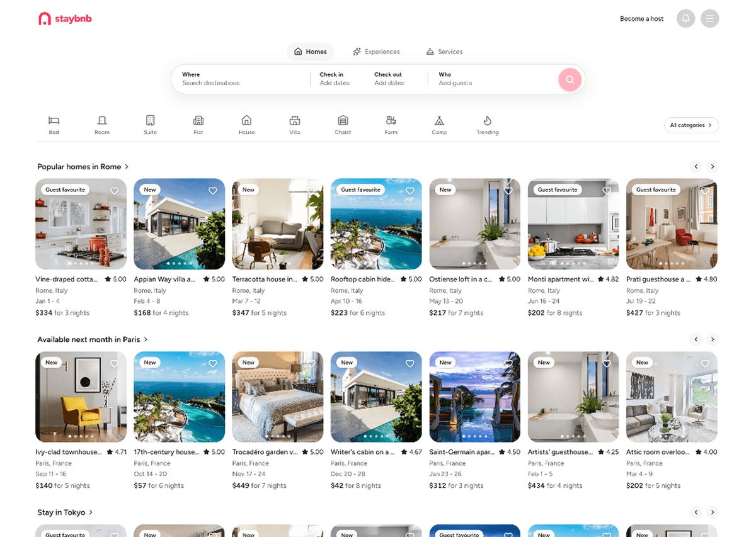The height and width of the screenshot is (537, 756).
Task: Click Become a host
Action: click(x=641, y=19)
